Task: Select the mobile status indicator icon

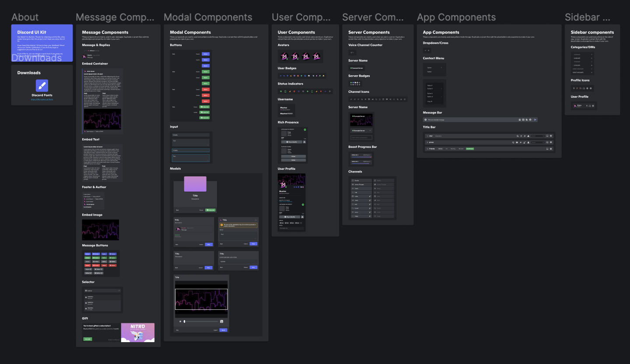Action: [x=285, y=91]
